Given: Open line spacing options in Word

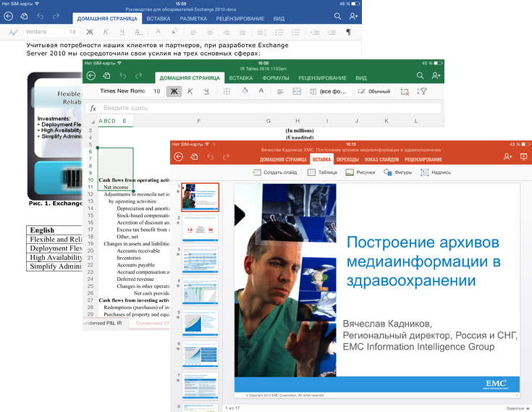Looking at the screenshot, I should point(262,33).
